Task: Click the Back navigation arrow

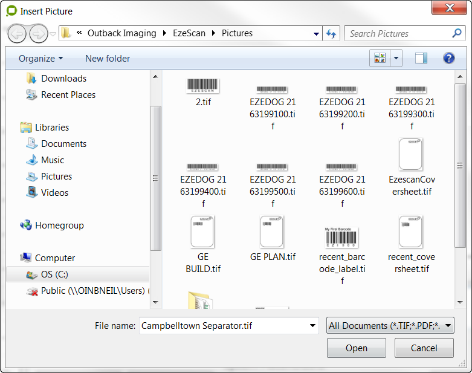Action: click(x=17, y=33)
